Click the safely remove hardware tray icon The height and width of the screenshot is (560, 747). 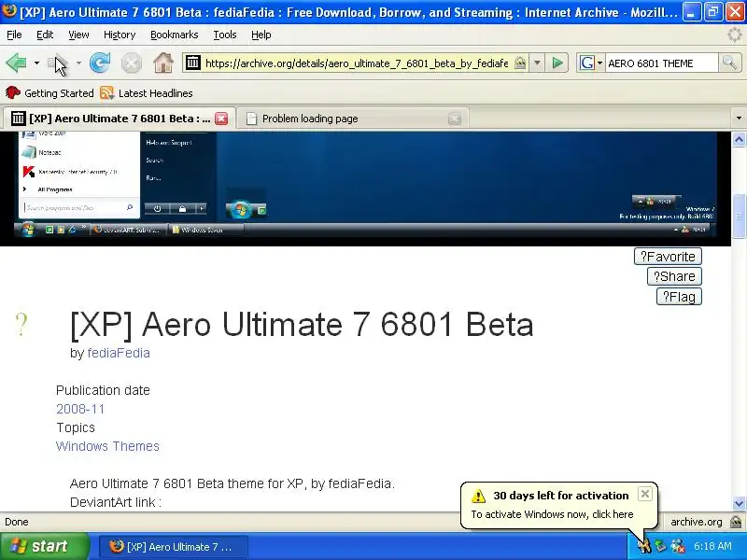(x=660, y=546)
